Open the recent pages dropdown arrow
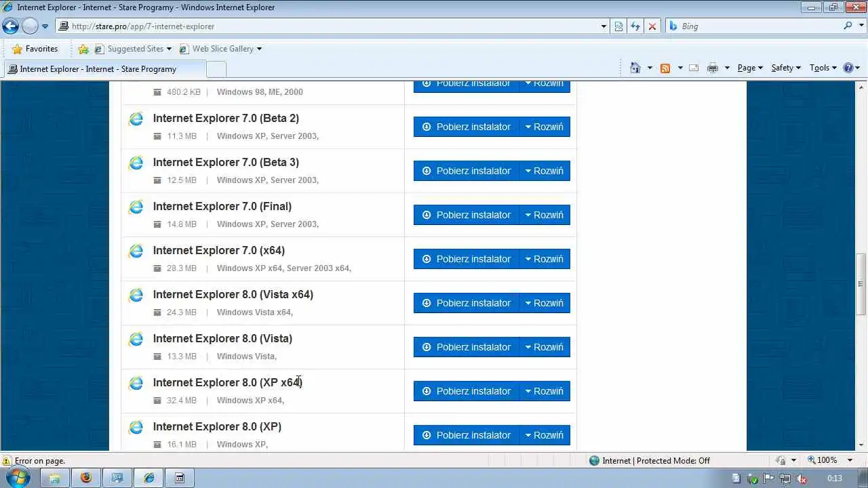 (45, 26)
